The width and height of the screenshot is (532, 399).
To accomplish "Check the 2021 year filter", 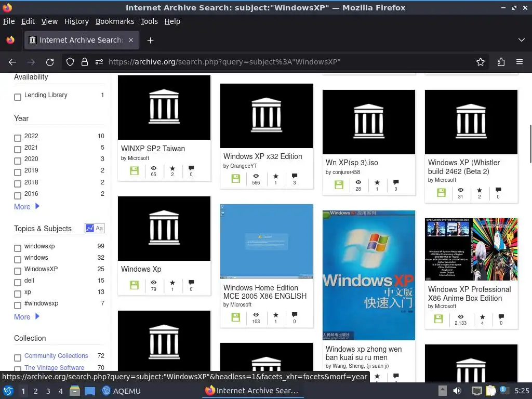I will (18, 150).
